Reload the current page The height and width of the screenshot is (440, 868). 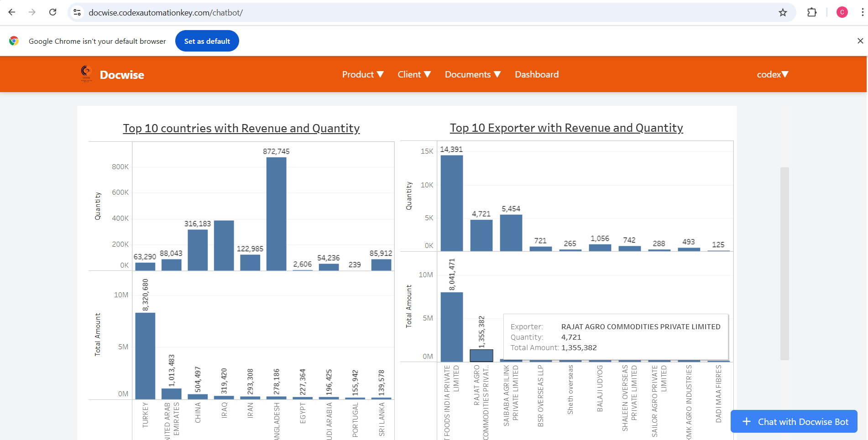click(52, 12)
